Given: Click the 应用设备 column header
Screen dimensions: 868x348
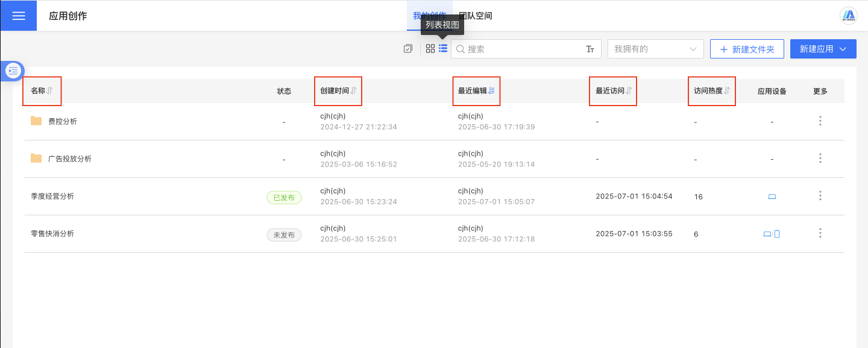Looking at the screenshot, I should pos(772,91).
